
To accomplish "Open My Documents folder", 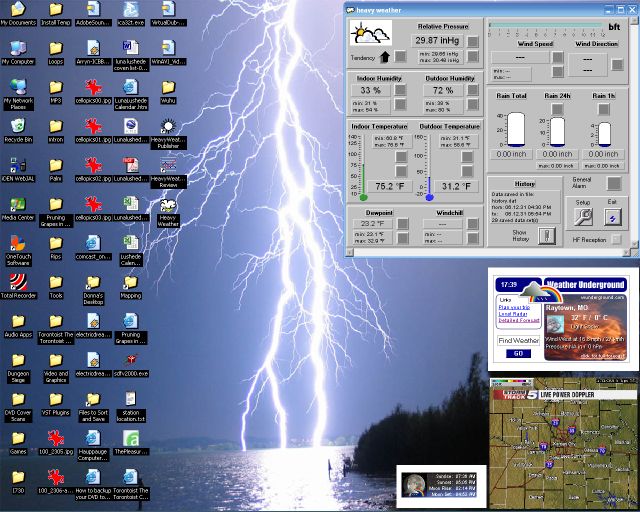I will click(x=18, y=13).
